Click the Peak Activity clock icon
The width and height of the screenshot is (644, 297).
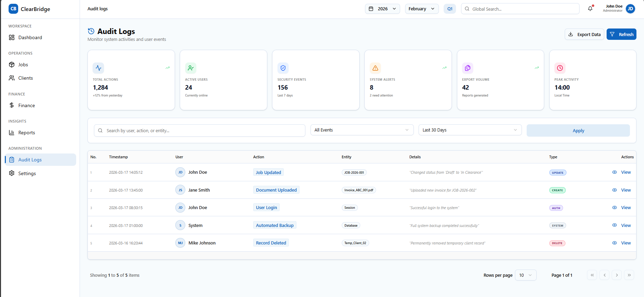tap(560, 68)
